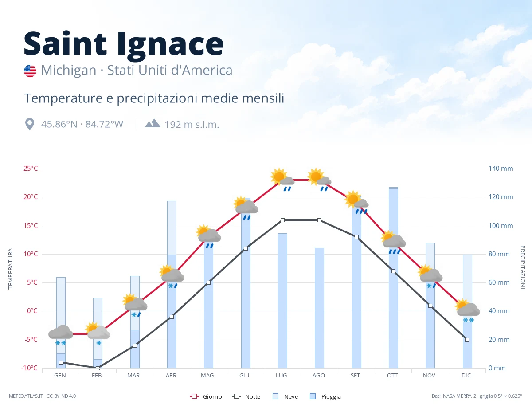The image size is (532, 408).
Task: Click the DIC snowy weather icon
Action: [x=468, y=311]
